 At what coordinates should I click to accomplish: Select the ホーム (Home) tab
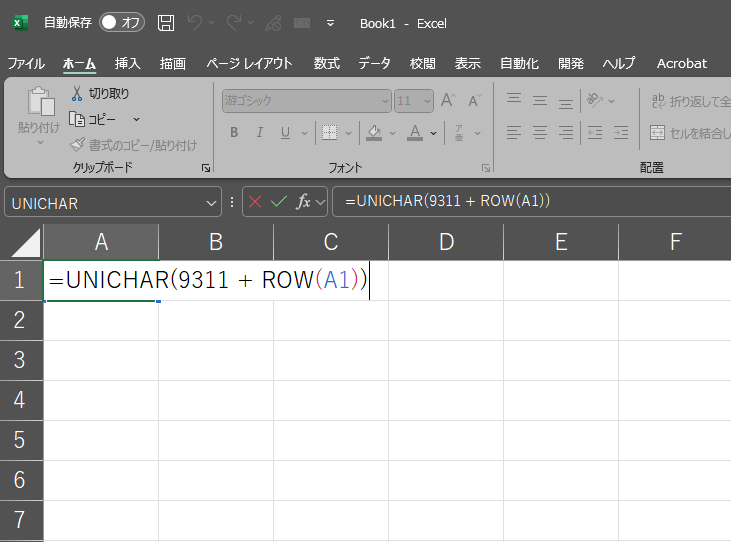79,63
